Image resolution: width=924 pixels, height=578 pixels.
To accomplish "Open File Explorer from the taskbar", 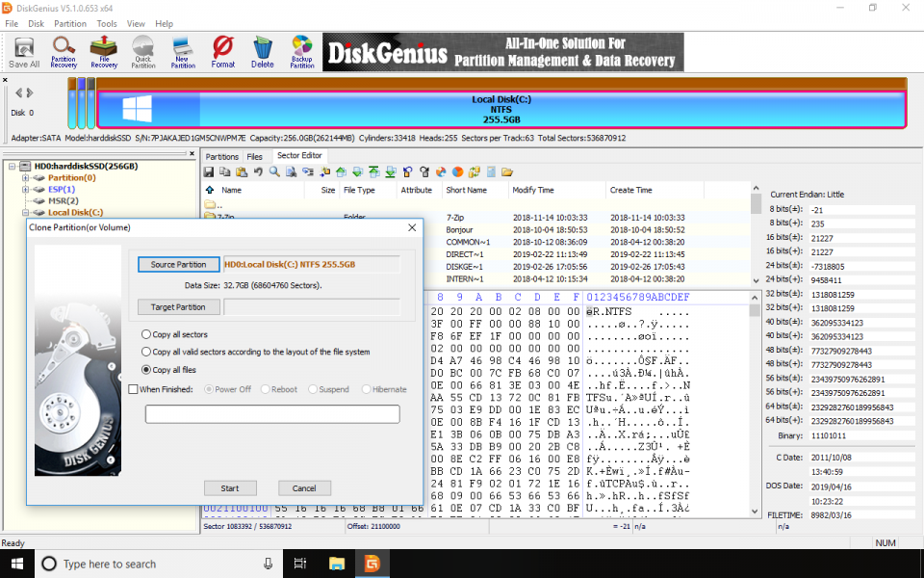I will [337, 564].
